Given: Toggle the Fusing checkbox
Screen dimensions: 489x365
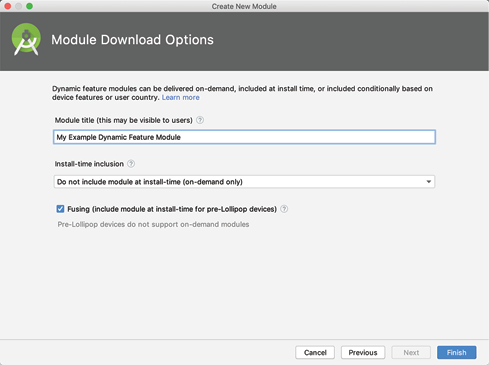Looking at the screenshot, I should (60, 209).
